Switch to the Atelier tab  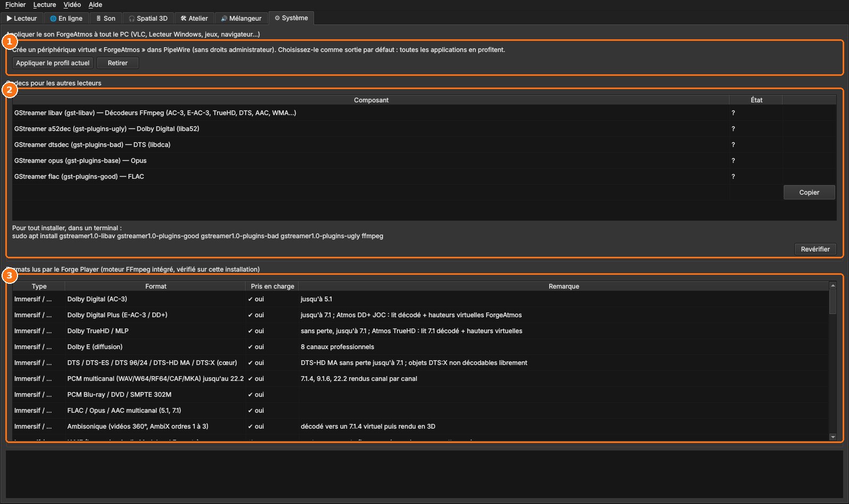pos(194,18)
